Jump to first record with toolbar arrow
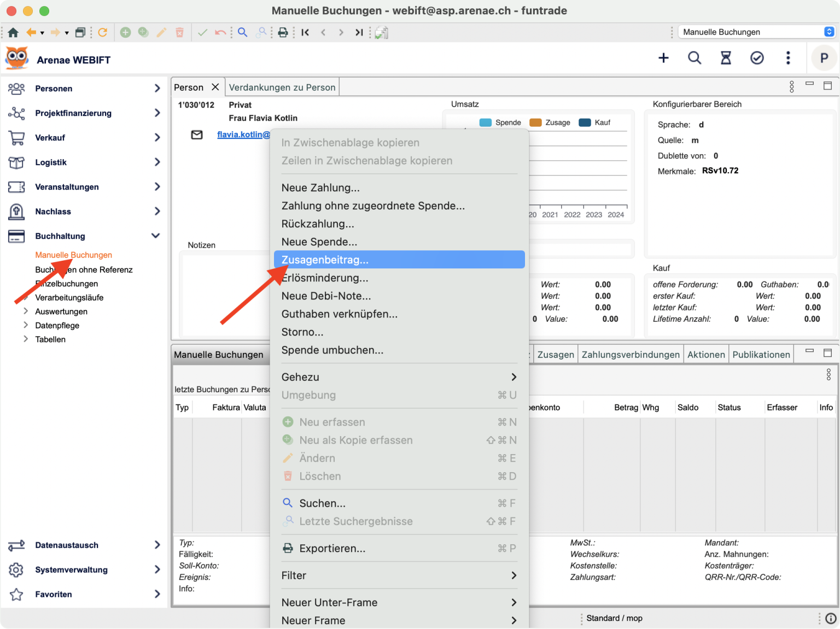 click(305, 32)
